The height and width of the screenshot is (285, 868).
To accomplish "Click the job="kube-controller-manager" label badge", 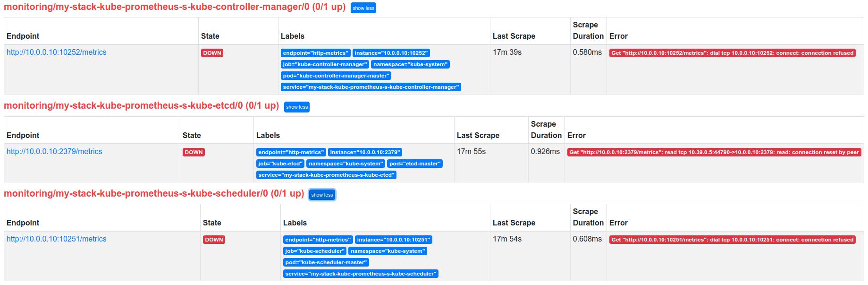I will [325, 64].
